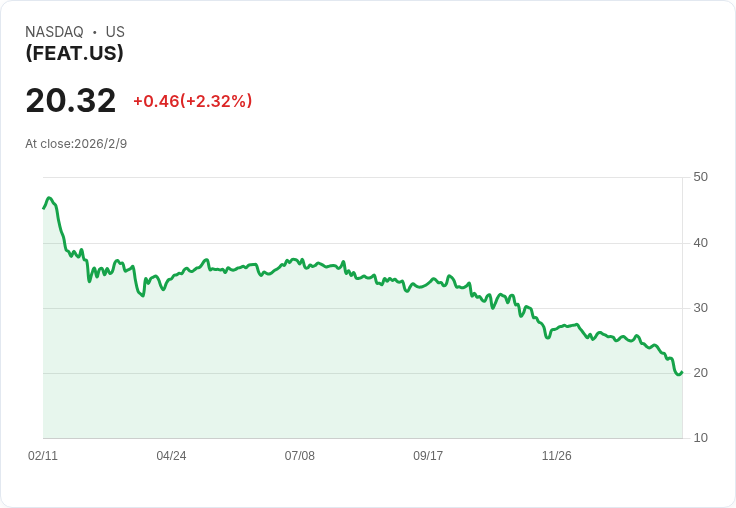Select the 02/11 x-axis date label
736x508 pixels.
click(43, 456)
